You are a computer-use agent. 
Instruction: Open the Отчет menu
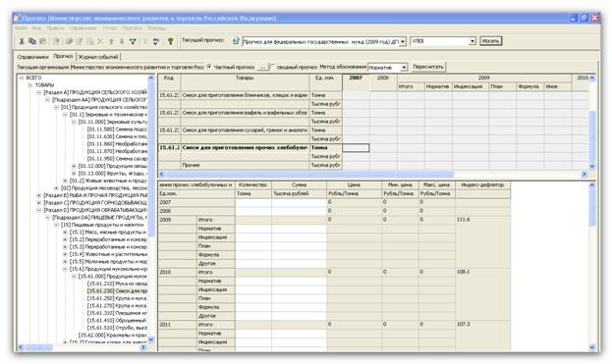point(110,28)
